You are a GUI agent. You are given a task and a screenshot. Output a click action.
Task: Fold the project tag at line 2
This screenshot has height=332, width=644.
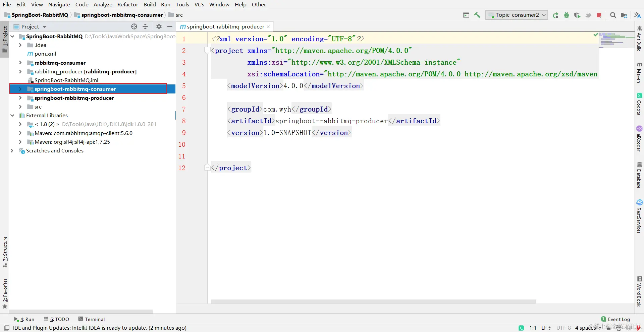[207, 51]
